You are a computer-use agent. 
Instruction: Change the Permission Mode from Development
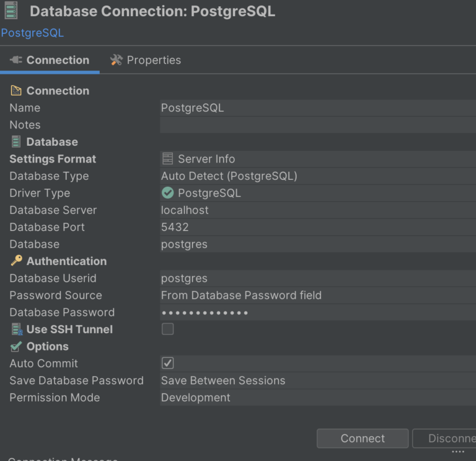316,398
